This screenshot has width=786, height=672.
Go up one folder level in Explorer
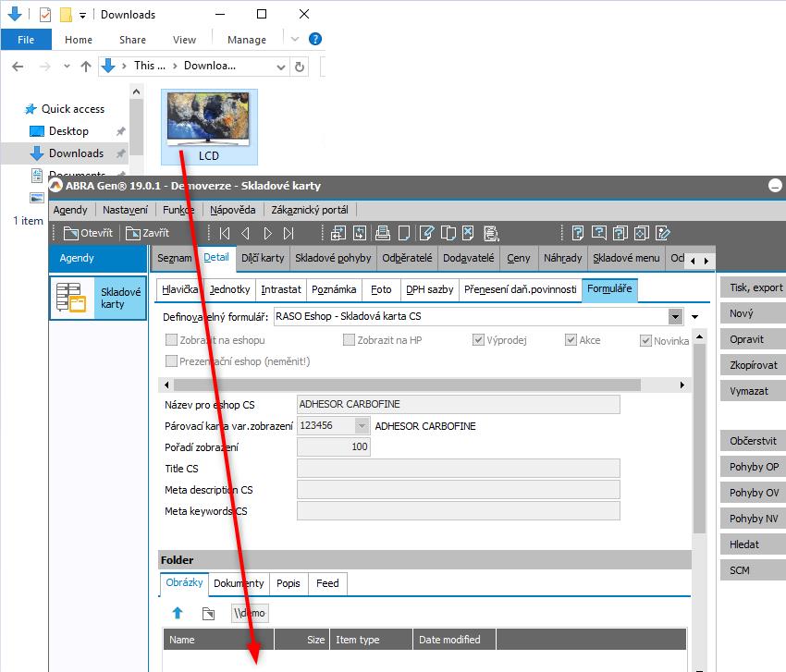point(86,67)
